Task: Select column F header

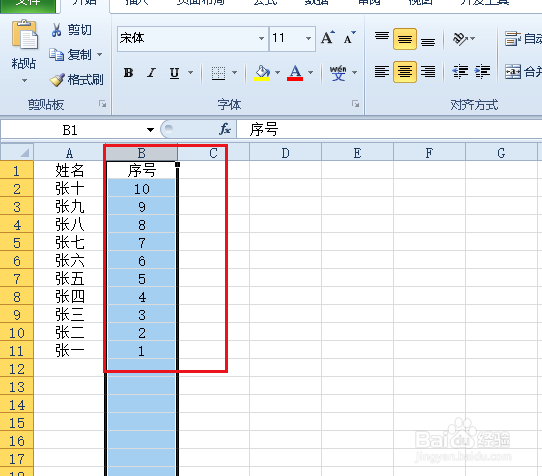Action: click(429, 152)
